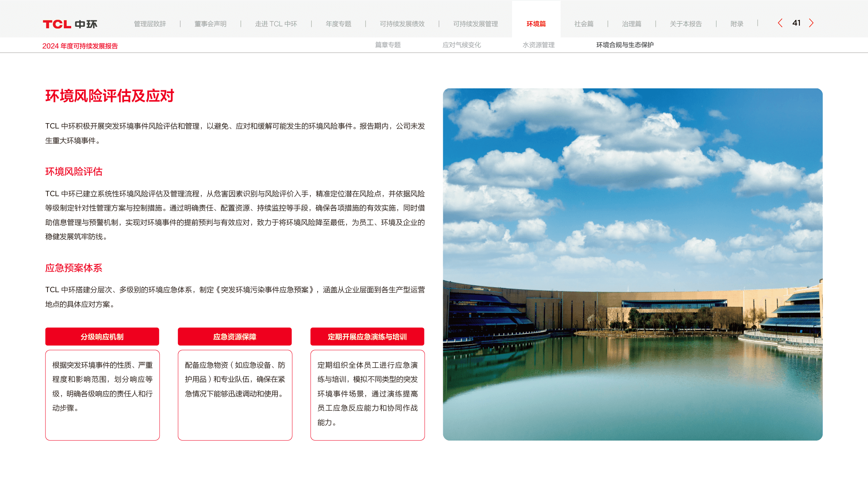Select 可持续发展管理 in navigation
The width and height of the screenshot is (868, 488).
pos(475,24)
